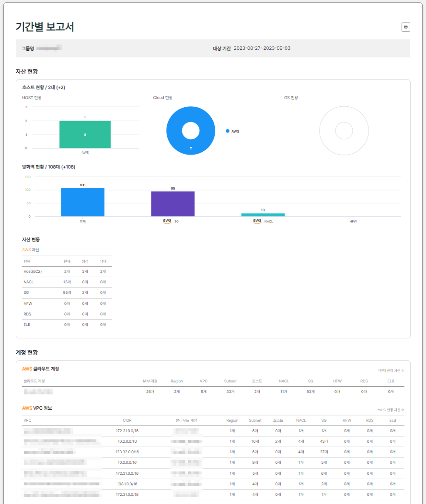Click the 8개 Subnet value in VPC table
Screen dimensions: 426x504
point(255,462)
